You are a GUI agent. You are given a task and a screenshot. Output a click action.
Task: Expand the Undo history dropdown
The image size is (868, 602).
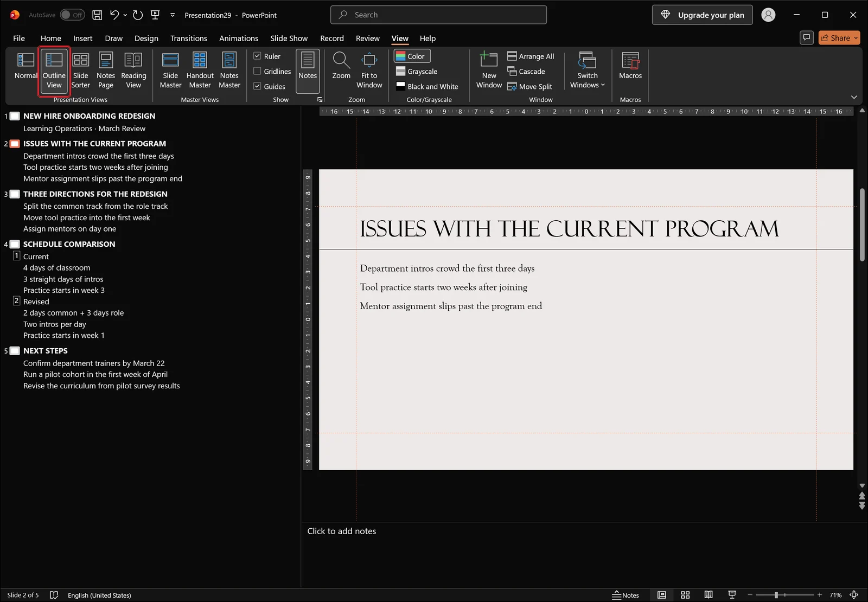coord(125,15)
